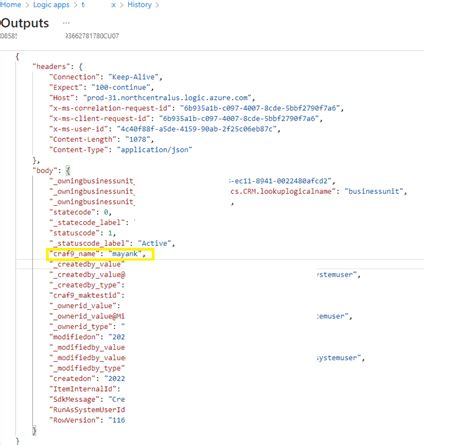This screenshot has width=474, height=445.
Task: Select the x-ms-correlation-request-id GUID
Action: tap(260, 108)
